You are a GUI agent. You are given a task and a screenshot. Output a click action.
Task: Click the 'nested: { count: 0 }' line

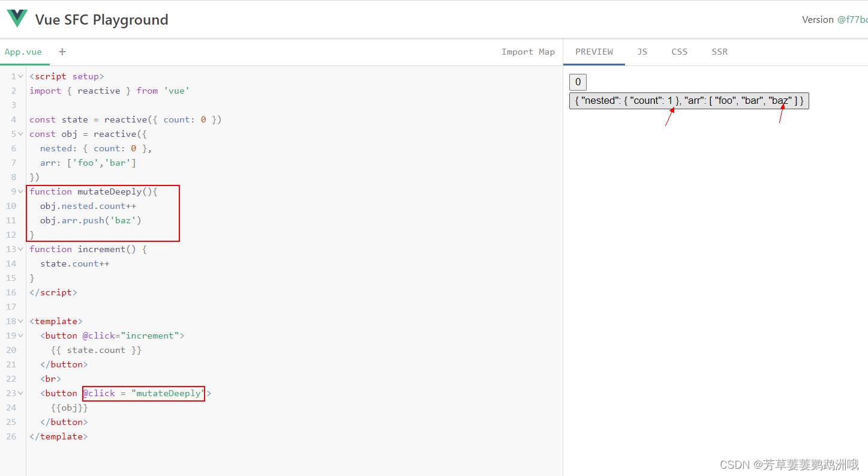(x=96, y=148)
